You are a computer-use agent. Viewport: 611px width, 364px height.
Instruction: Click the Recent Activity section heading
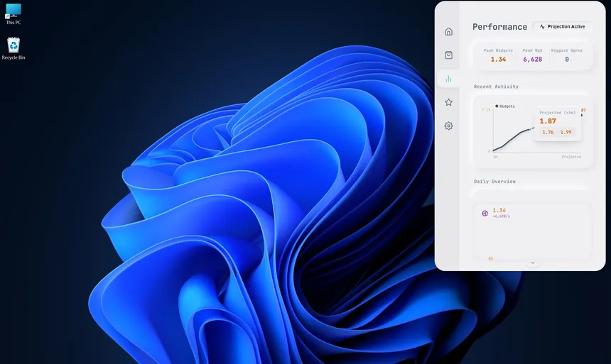496,87
